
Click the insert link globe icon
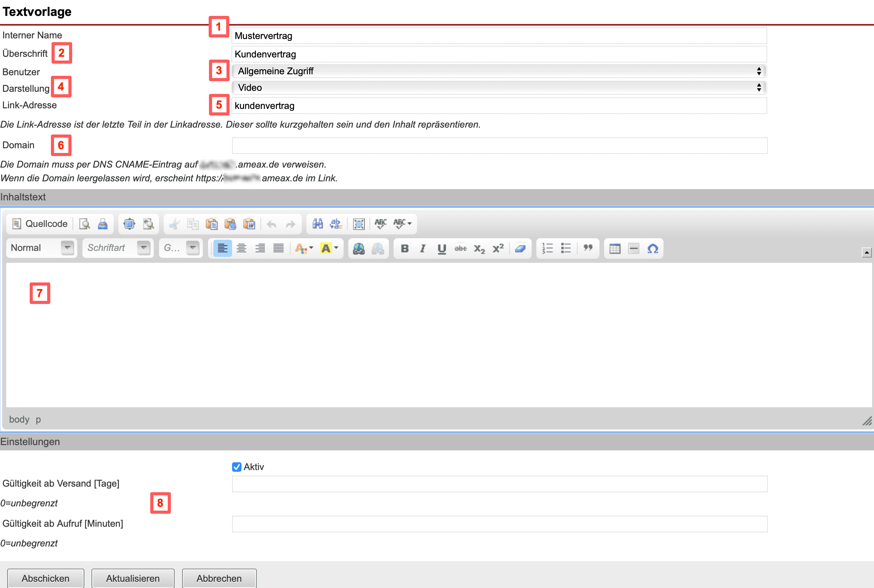tap(358, 248)
